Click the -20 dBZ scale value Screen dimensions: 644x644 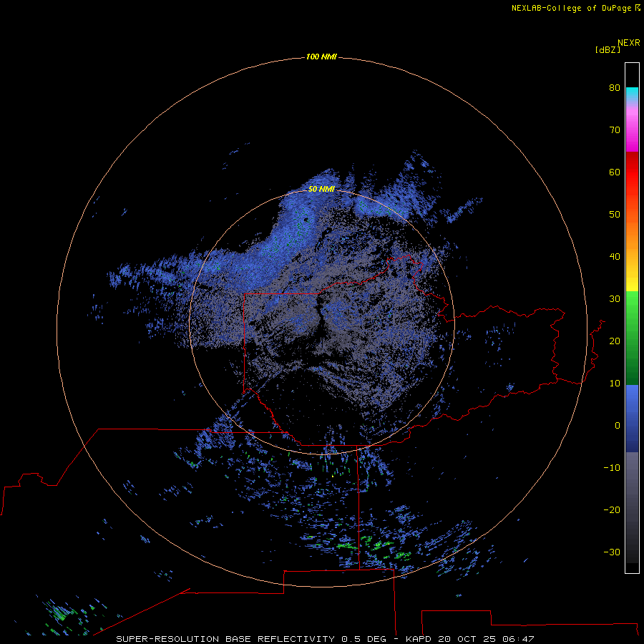click(612, 509)
